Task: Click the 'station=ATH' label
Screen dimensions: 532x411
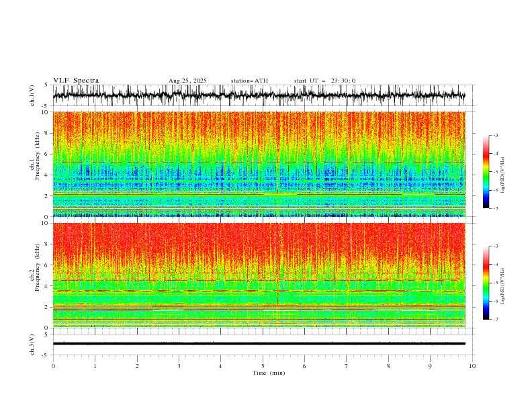Action: pyautogui.click(x=249, y=81)
